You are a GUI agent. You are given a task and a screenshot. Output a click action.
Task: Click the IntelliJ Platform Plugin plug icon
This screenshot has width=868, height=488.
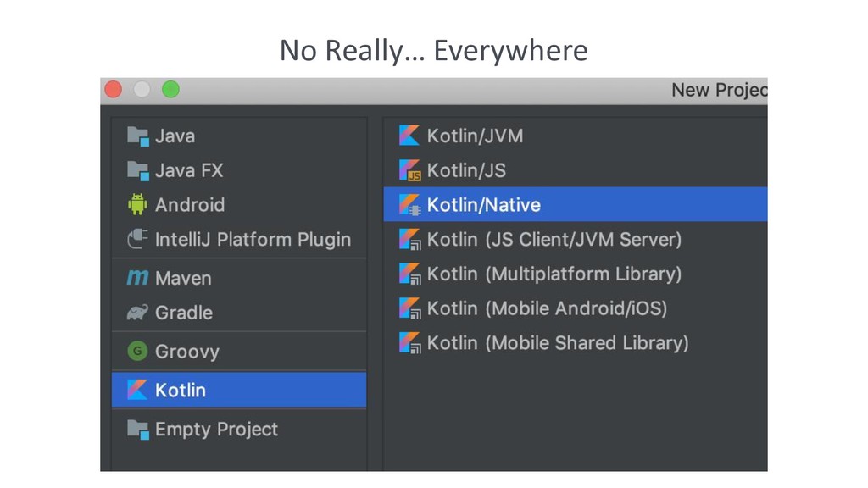(137, 239)
